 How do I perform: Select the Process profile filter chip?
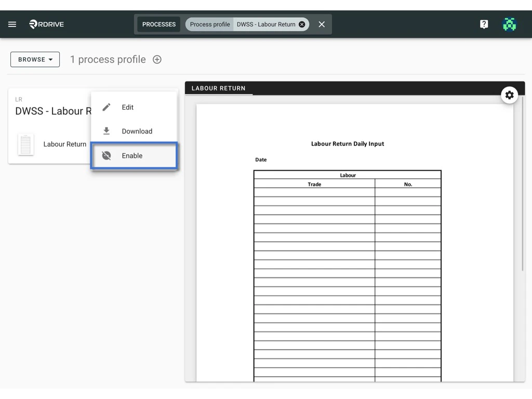pyautogui.click(x=209, y=24)
